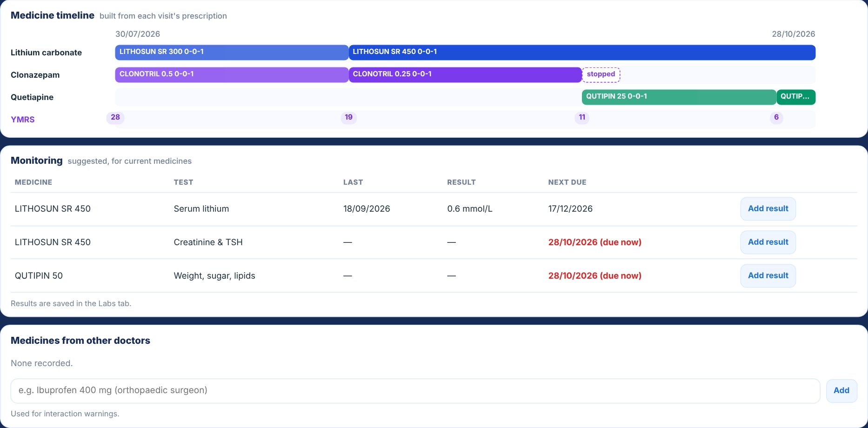Click YMRS score 28 marker
Screen dimensions: 868x428
tap(115, 118)
